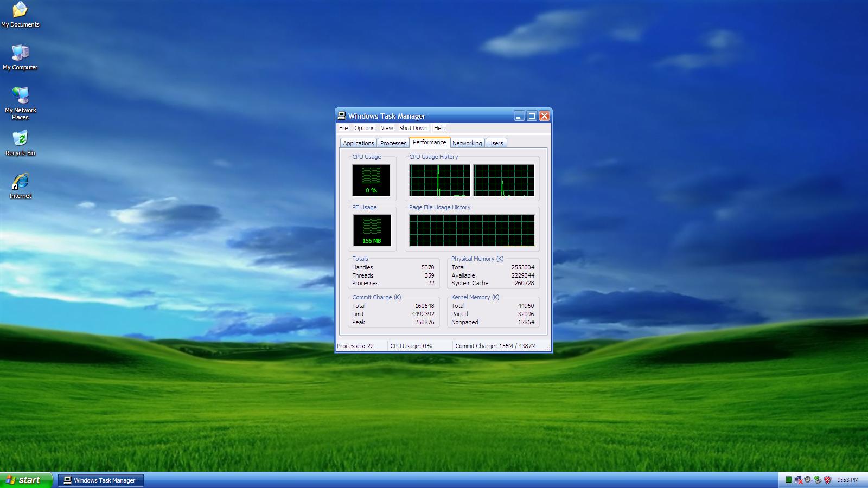The image size is (868, 488).
Task: Click the Handles value 5370
Action: [x=428, y=267]
